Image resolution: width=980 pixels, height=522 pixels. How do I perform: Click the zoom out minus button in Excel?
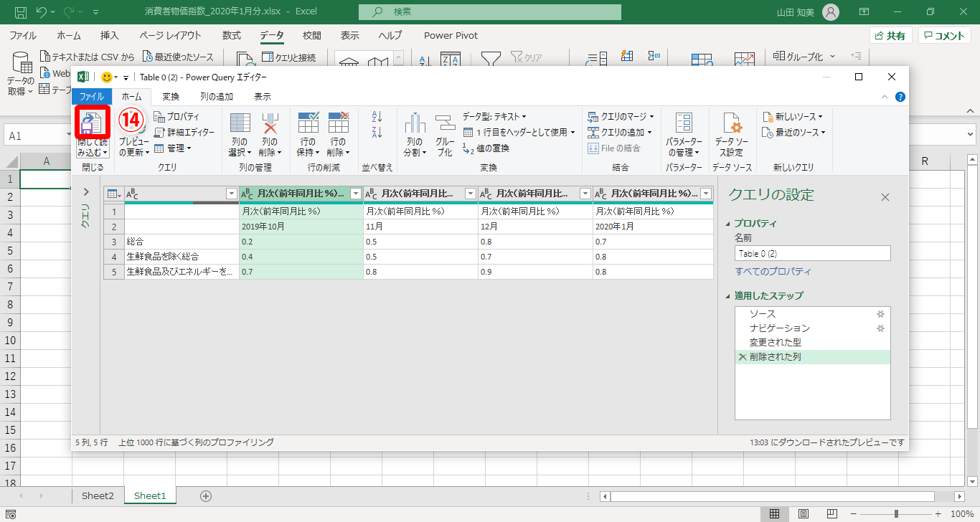point(852,514)
